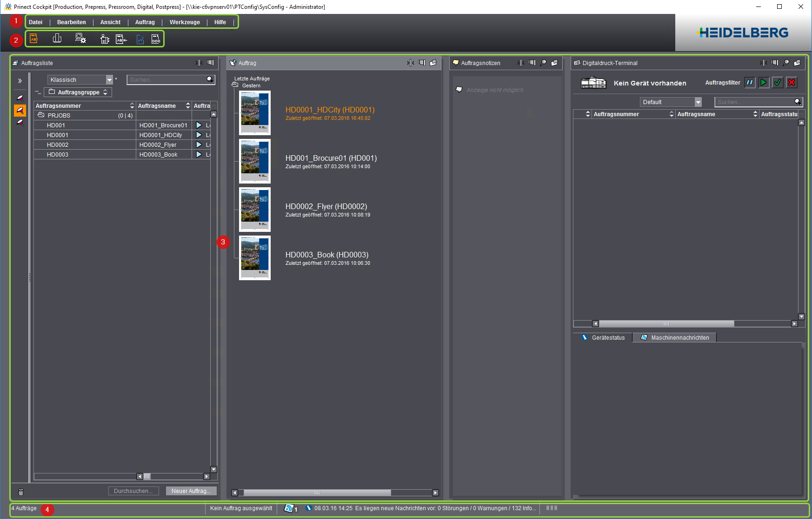812x519 pixels.
Task: Open the Ansicht menu
Action: (x=110, y=22)
